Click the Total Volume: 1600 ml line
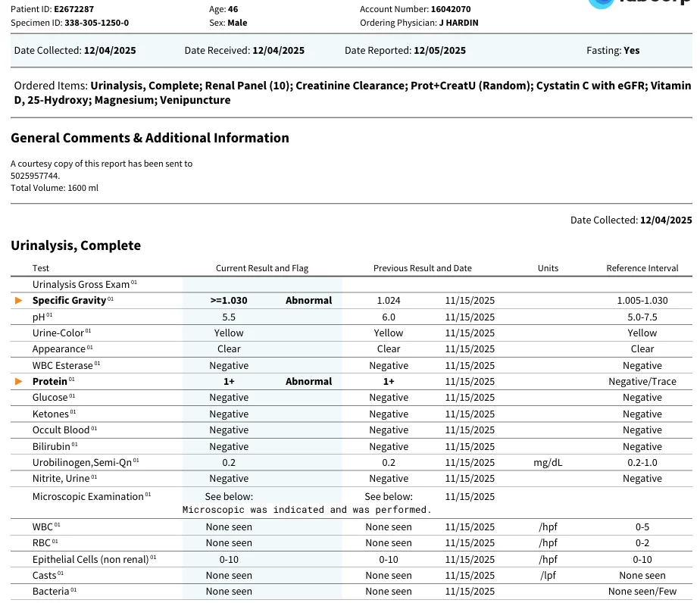 click(x=55, y=188)
